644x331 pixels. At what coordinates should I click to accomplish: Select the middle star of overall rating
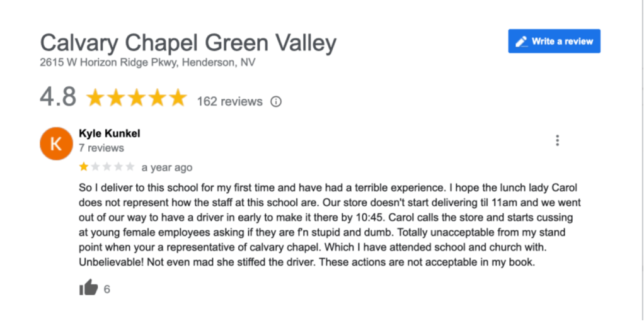click(136, 98)
